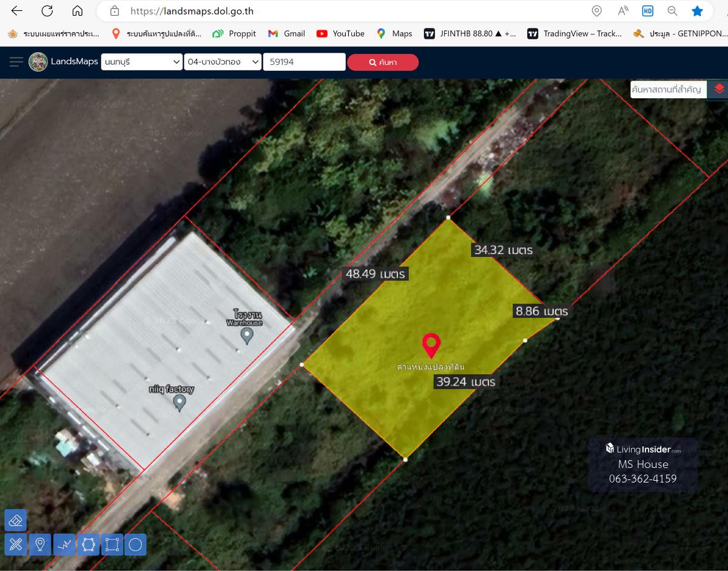Select the polyline drawing tool
Image resolution: width=728 pixels, height=571 pixels.
[x=64, y=545]
